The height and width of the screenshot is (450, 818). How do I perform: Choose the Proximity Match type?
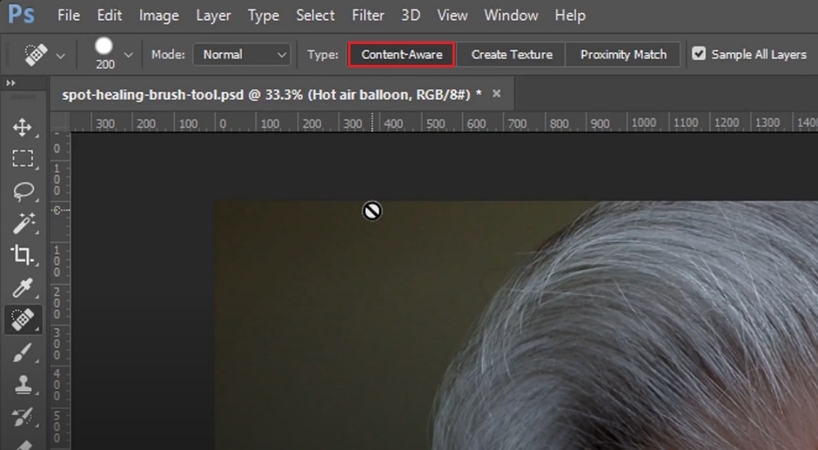click(623, 54)
